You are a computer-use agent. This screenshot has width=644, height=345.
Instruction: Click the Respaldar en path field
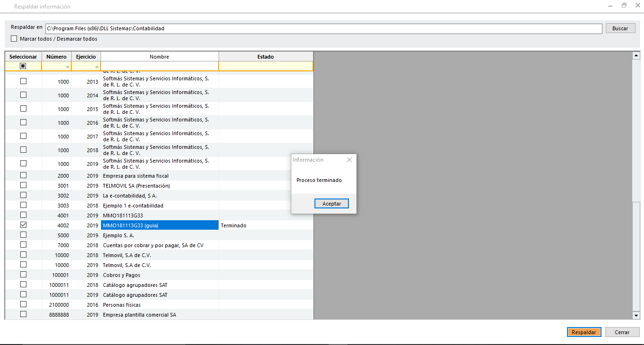coord(323,29)
